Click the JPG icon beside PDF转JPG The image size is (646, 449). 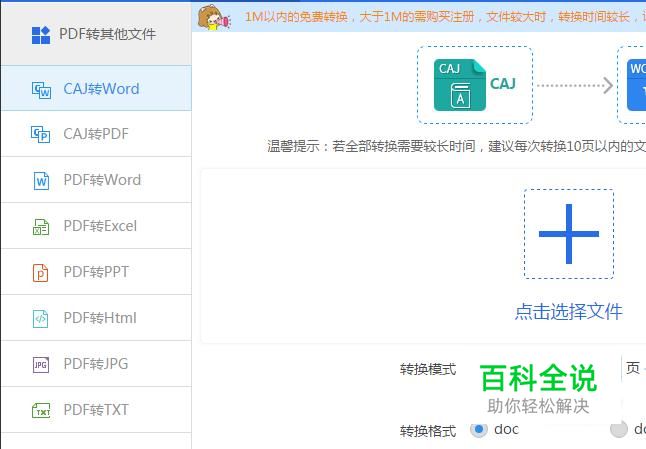coord(41,365)
